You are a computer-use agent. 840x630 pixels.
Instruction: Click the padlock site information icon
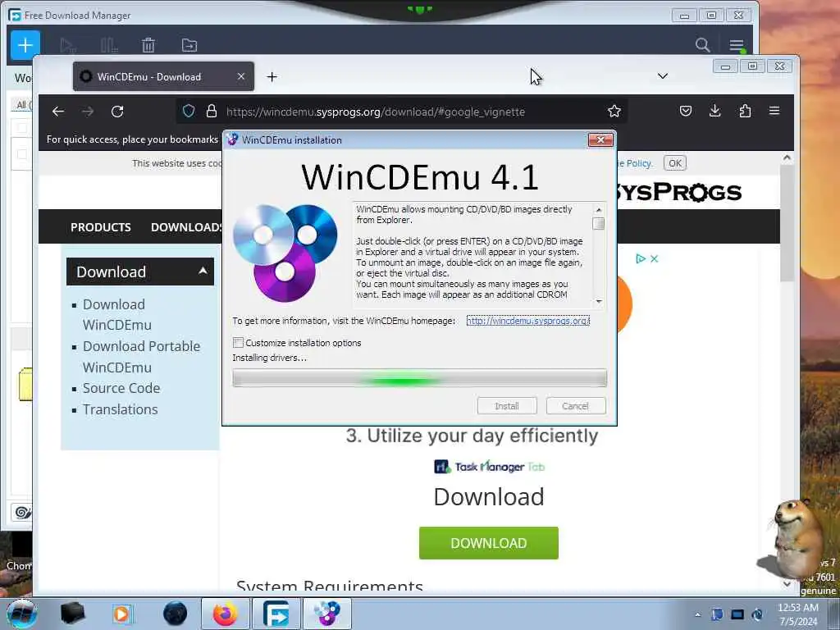(212, 112)
